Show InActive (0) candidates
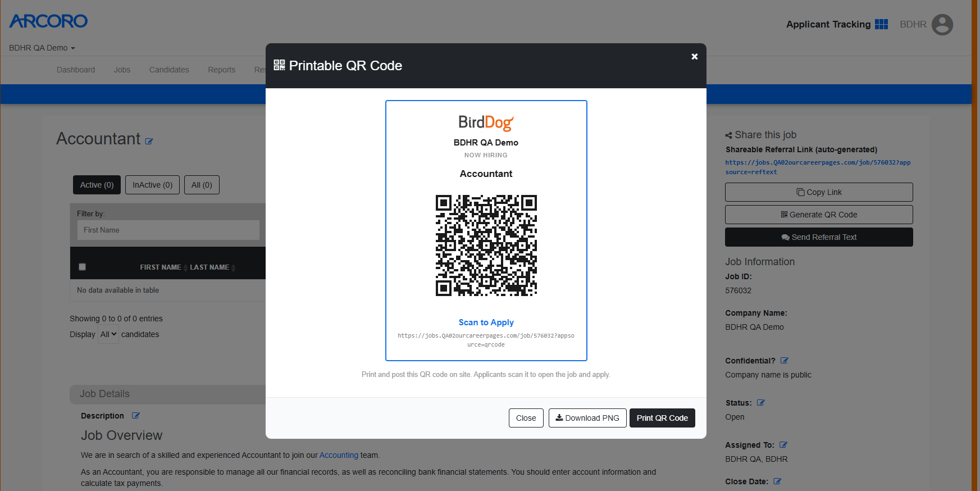Image resolution: width=980 pixels, height=491 pixels. 153,185
